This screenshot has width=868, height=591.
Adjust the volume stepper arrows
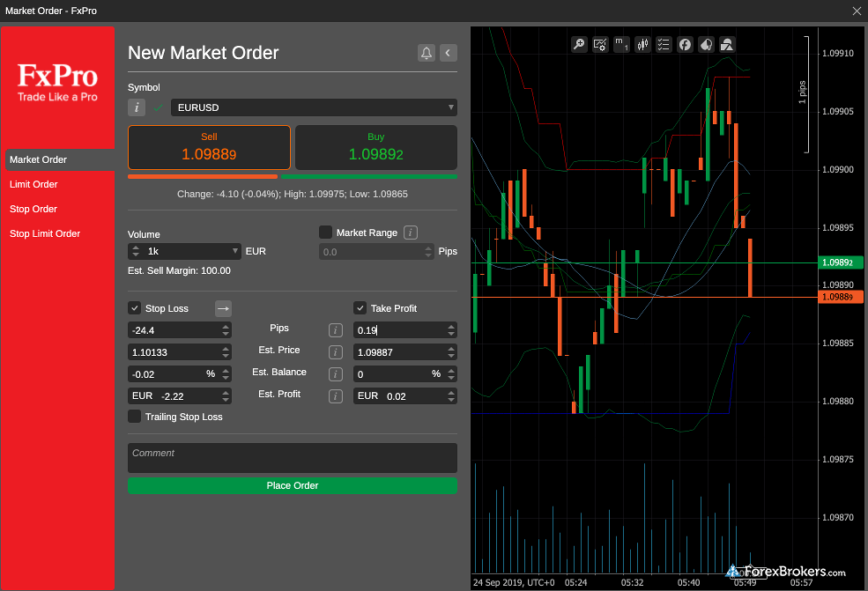point(136,251)
